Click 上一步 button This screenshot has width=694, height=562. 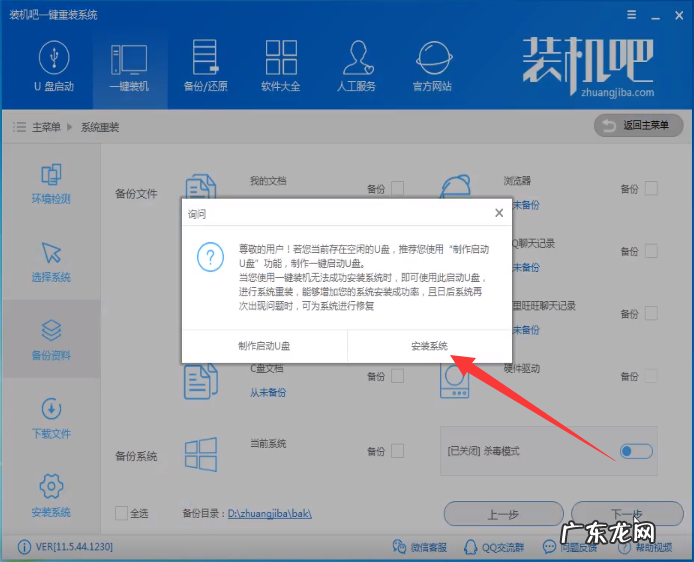[x=503, y=514]
